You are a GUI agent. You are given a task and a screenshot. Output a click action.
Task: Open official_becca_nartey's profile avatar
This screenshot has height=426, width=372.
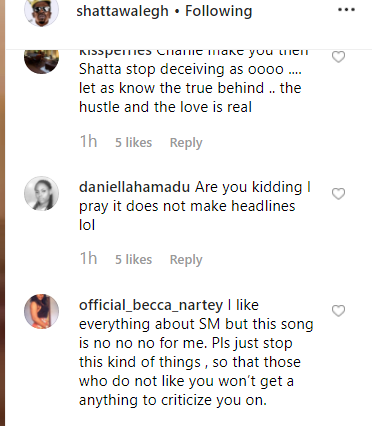click(41, 311)
